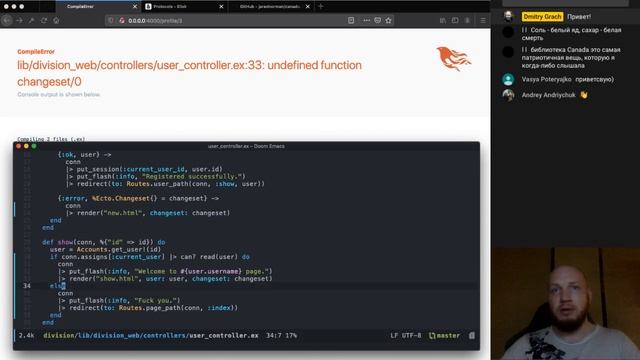
Task: Click the 2.4k file size in modeline
Action: click(26, 336)
